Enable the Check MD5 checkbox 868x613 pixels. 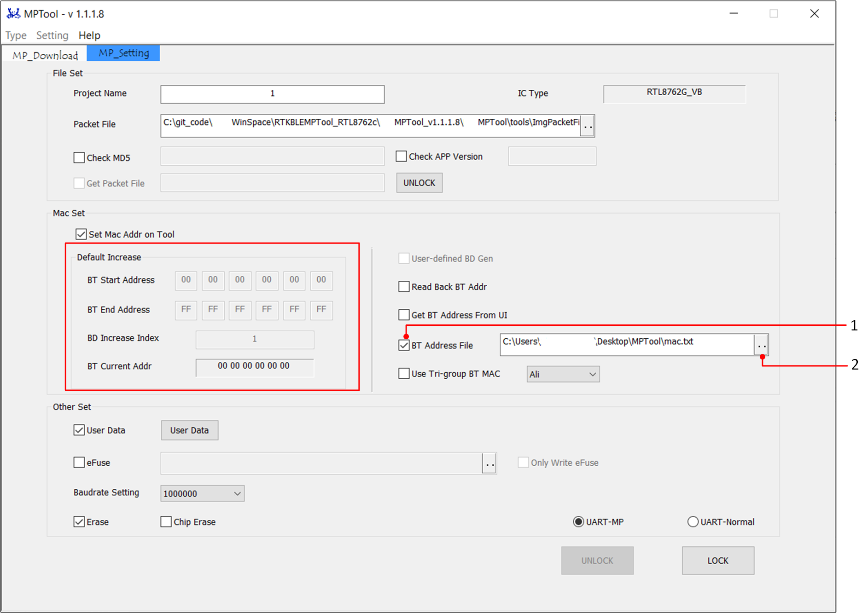[x=79, y=158]
